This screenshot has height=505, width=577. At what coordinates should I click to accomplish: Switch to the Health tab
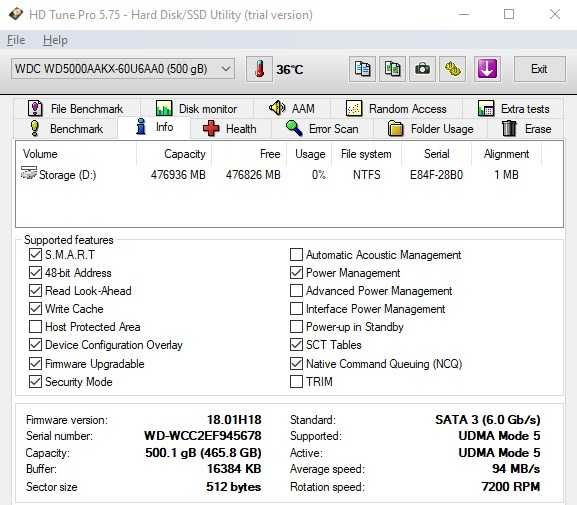click(x=231, y=129)
